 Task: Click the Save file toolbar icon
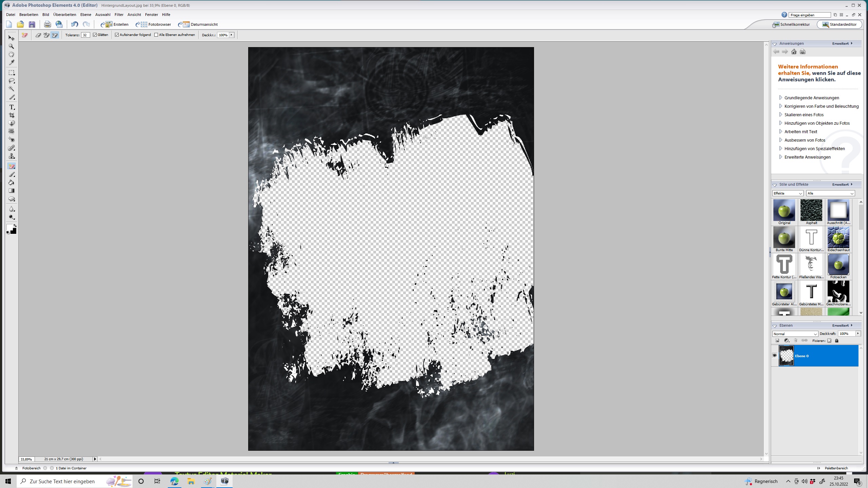pyautogui.click(x=32, y=24)
